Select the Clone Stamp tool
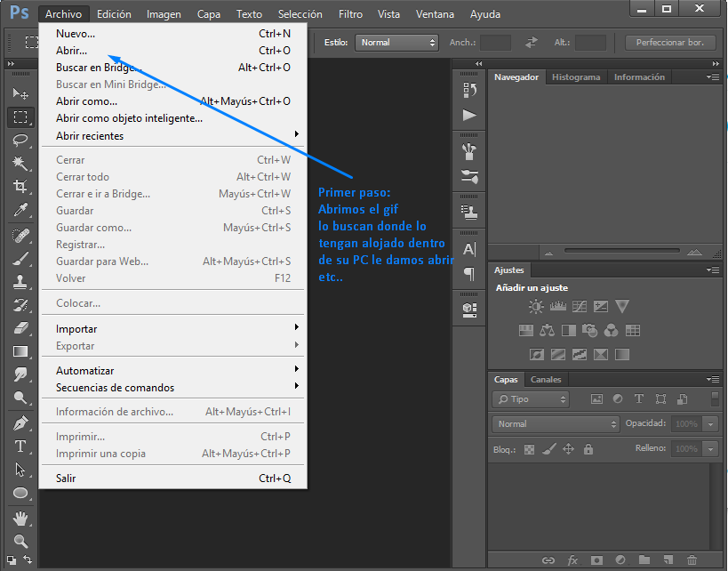Viewport: 728px width, 571px height. pos(20,282)
